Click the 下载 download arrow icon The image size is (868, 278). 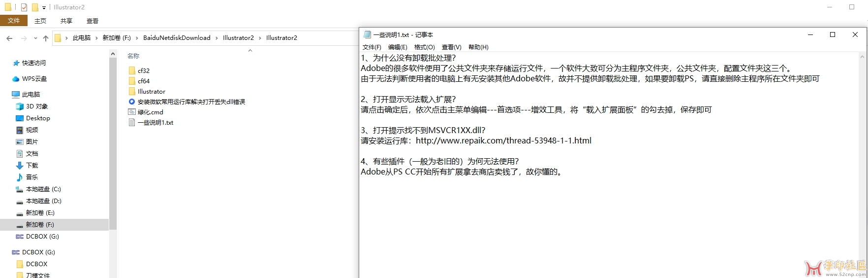[x=20, y=166]
